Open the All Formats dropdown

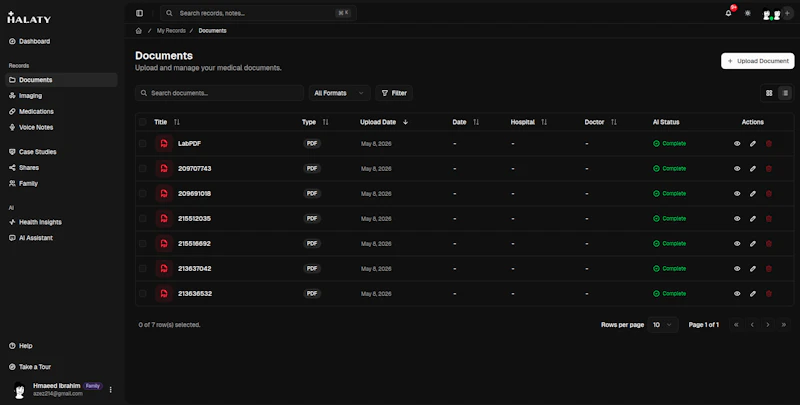pyautogui.click(x=339, y=93)
